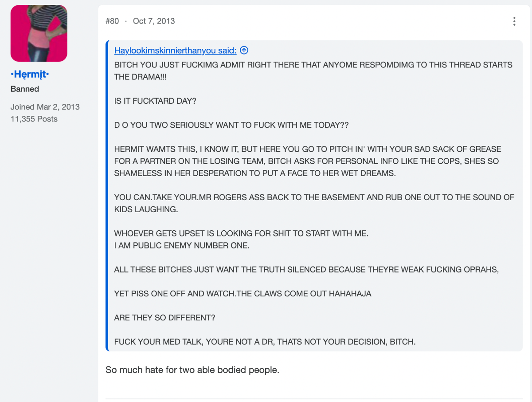Click the 11,355 Posts count
This screenshot has width=532, height=402.
[x=34, y=118]
